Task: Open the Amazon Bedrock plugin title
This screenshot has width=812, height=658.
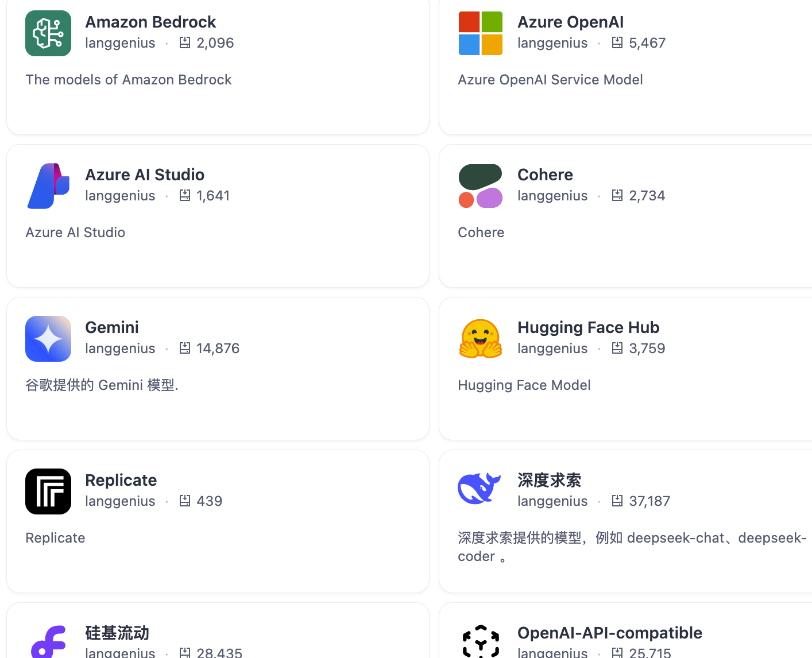Action: click(x=150, y=22)
